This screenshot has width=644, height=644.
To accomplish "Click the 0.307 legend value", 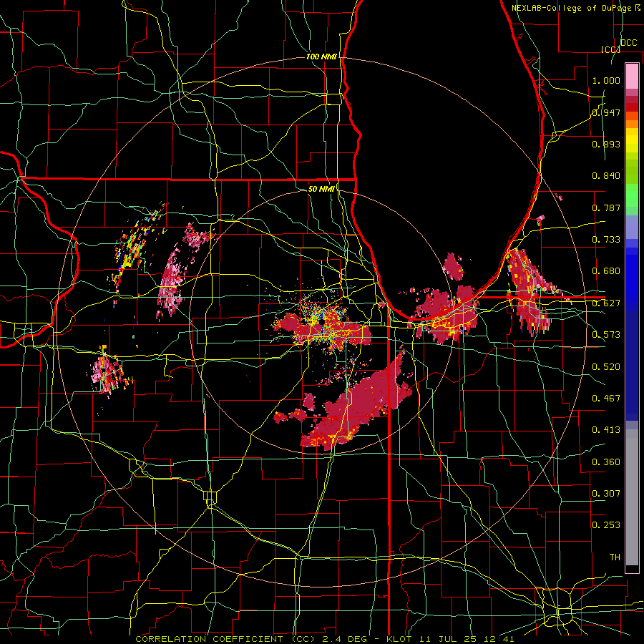I will point(606,493).
